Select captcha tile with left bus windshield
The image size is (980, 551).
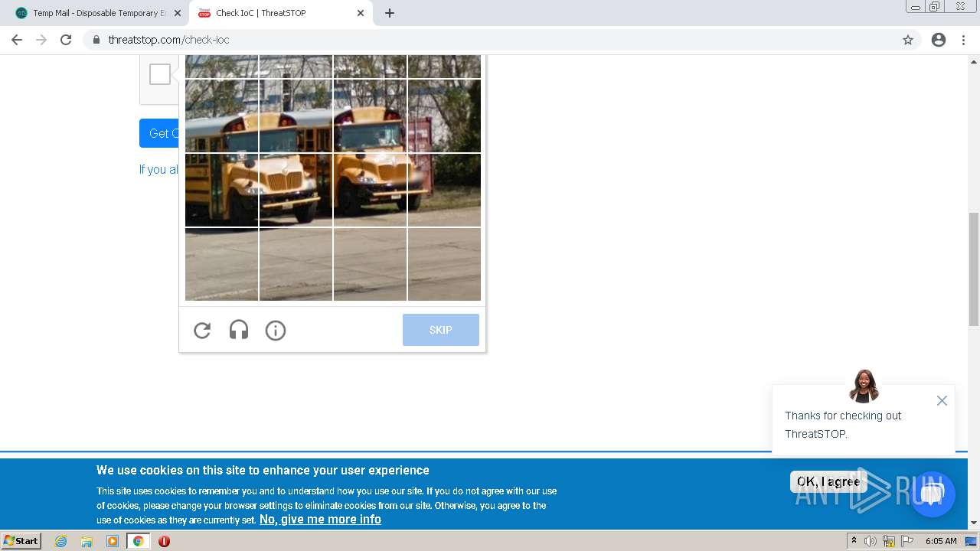[296, 116]
